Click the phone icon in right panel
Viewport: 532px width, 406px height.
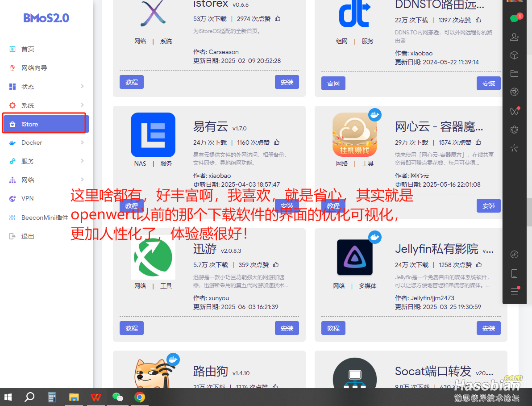pyautogui.click(x=514, y=273)
